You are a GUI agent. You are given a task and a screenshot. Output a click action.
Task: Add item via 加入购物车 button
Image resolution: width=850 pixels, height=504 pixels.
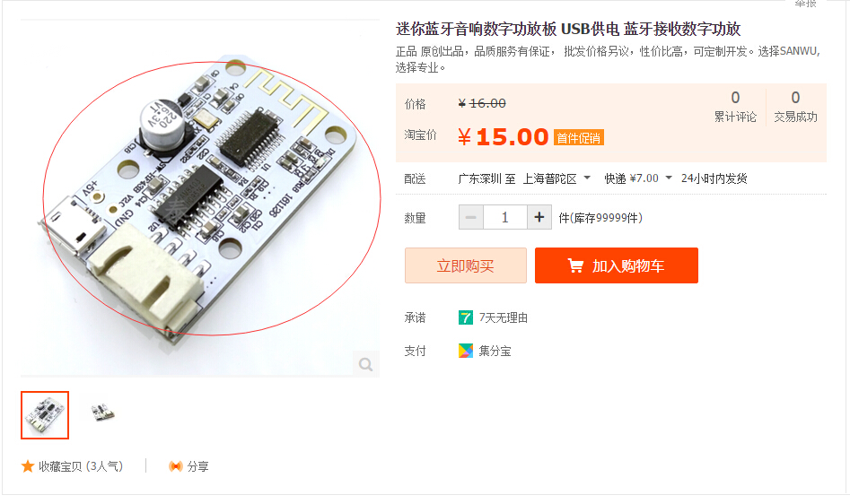617,265
